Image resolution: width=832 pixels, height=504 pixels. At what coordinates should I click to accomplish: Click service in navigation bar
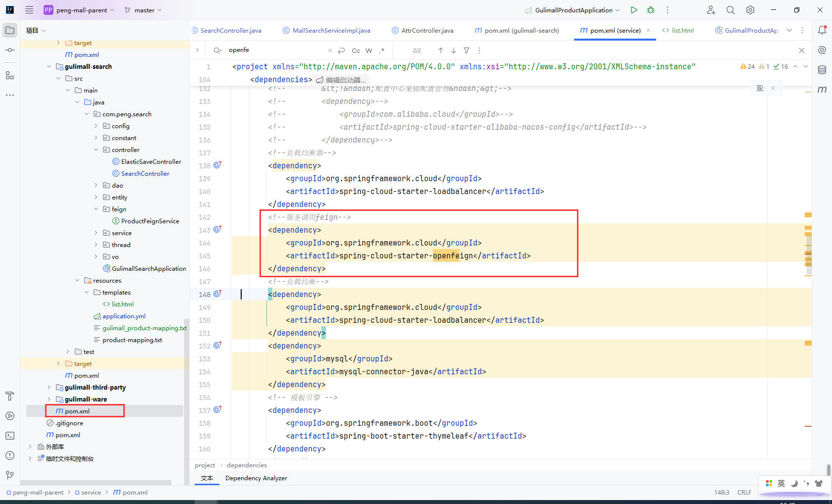88,493
